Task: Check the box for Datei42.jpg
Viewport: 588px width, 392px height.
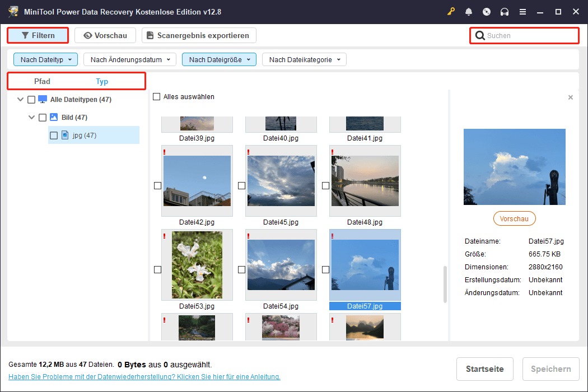Action: coord(157,185)
